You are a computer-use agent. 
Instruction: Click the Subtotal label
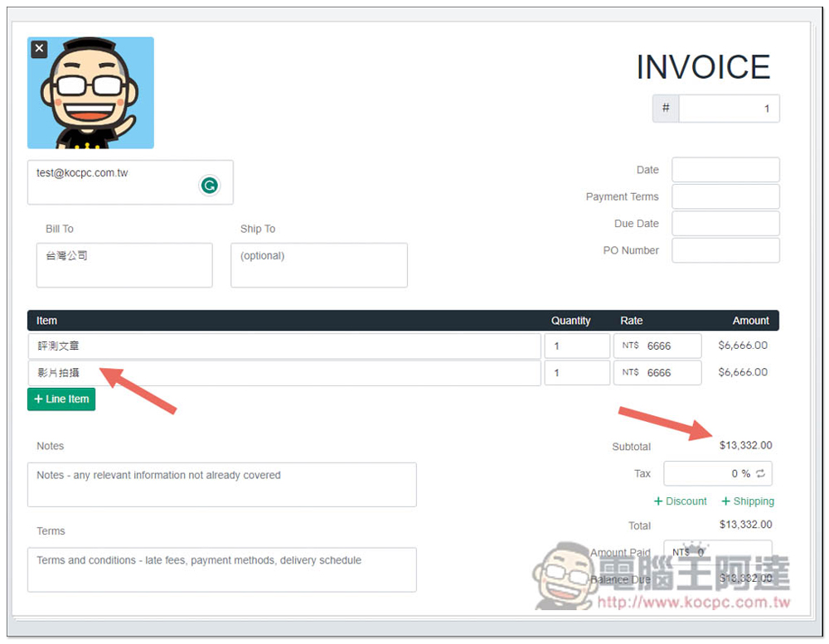tap(631, 446)
